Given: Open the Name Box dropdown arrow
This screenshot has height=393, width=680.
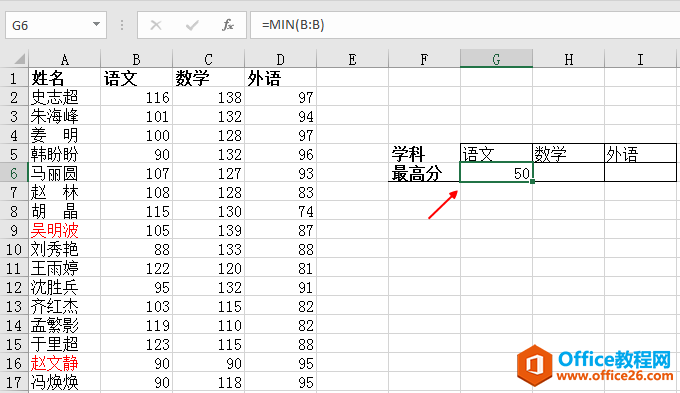Looking at the screenshot, I should (96, 25).
